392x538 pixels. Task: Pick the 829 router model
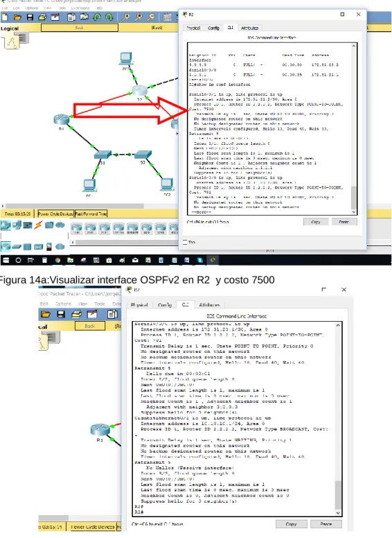click(147, 229)
